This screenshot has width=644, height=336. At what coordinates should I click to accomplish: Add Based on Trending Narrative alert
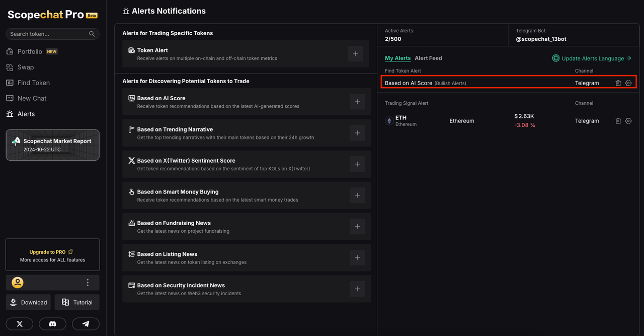[x=357, y=133]
